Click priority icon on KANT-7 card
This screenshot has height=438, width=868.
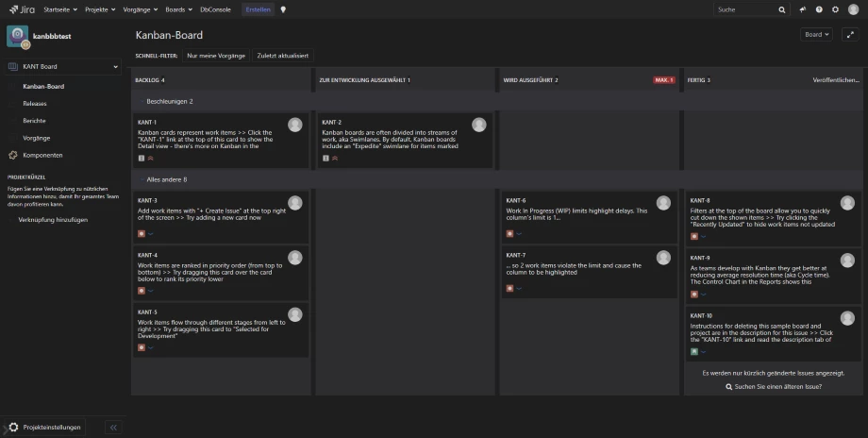point(519,289)
